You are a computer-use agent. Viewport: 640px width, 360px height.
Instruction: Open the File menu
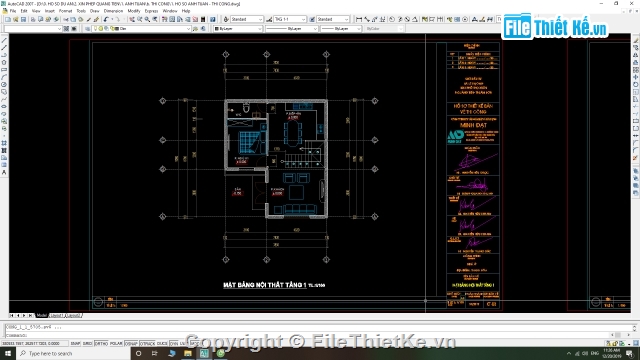click(x=13, y=11)
